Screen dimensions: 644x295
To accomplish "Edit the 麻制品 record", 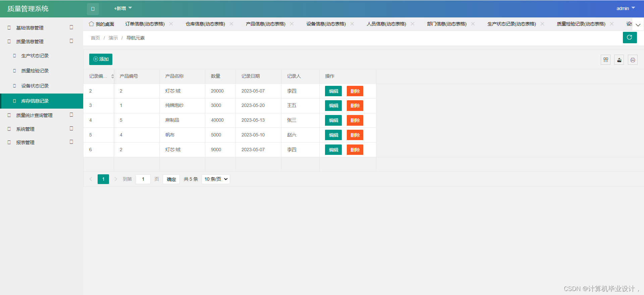I will (x=333, y=120).
